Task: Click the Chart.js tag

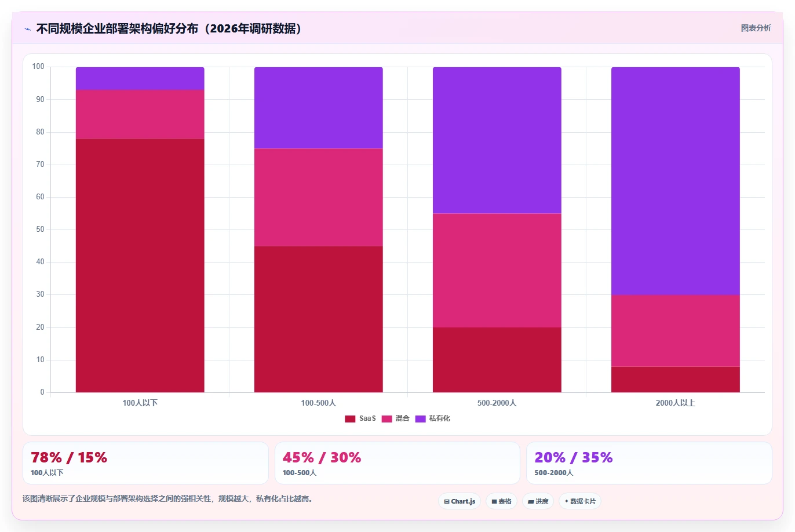Action: [x=460, y=501]
